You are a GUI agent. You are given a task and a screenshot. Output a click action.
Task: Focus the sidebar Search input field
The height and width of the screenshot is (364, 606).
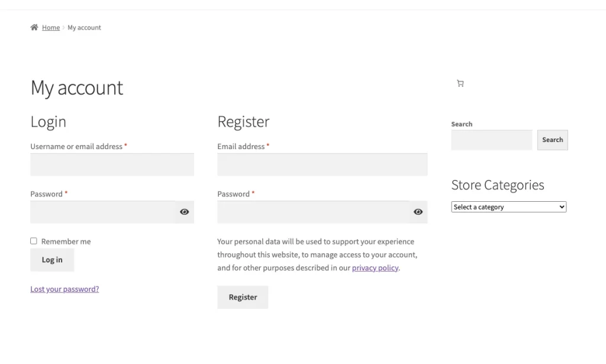pyautogui.click(x=491, y=140)
